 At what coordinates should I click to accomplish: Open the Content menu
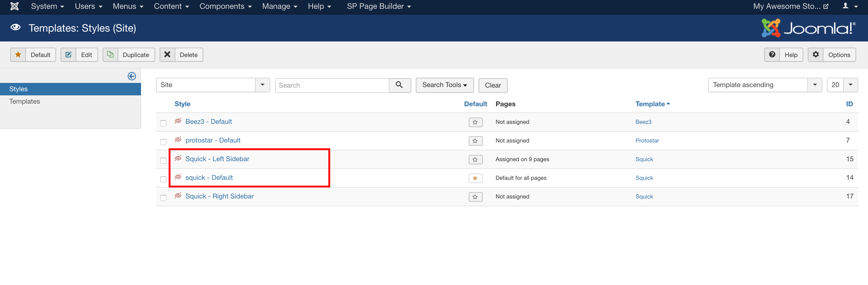172,6
